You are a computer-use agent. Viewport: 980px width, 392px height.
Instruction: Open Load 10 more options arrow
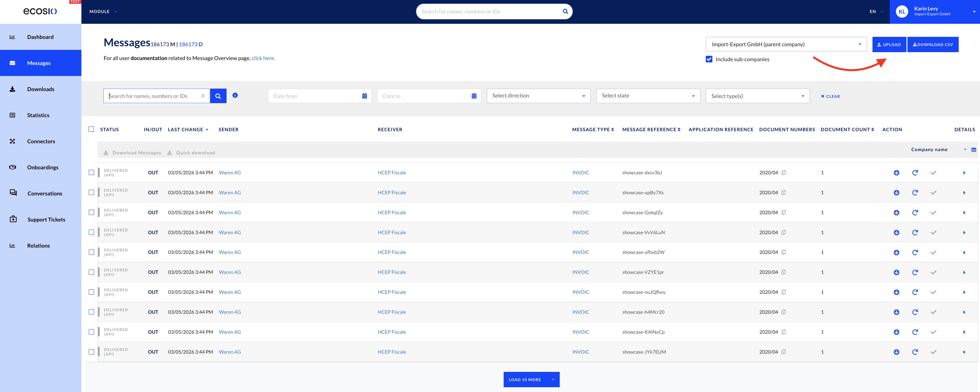553,380
